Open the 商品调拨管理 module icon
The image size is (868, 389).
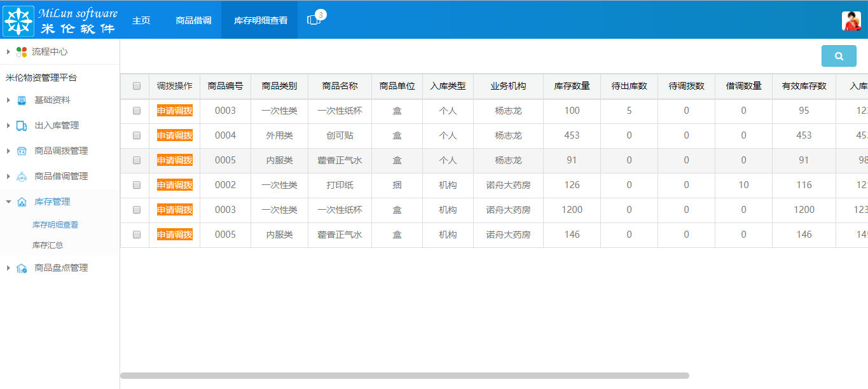[22, 151]
